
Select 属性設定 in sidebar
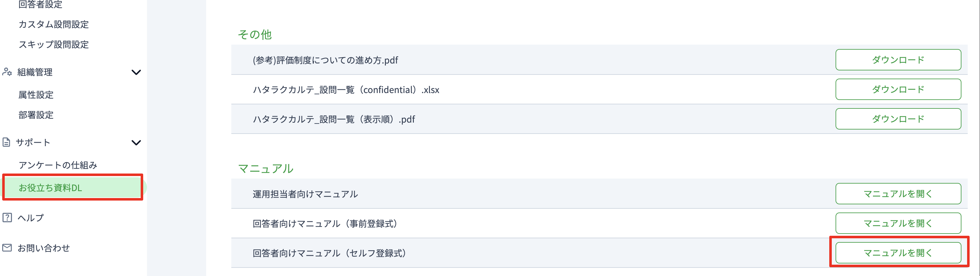(36, 95)
